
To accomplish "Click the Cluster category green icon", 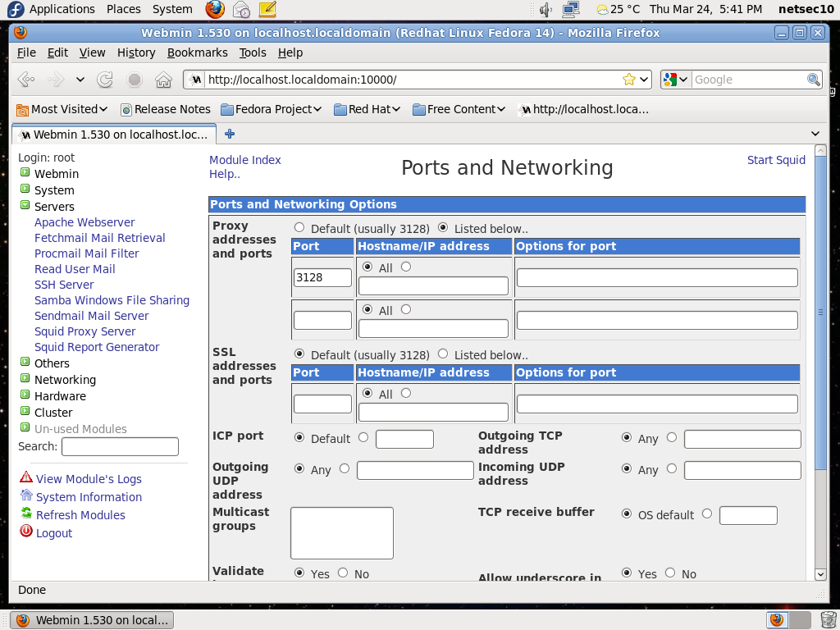I will [25, 411].
